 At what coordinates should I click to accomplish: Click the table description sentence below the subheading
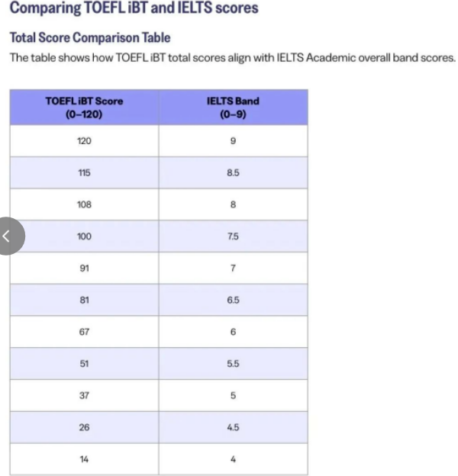[232, 58]
